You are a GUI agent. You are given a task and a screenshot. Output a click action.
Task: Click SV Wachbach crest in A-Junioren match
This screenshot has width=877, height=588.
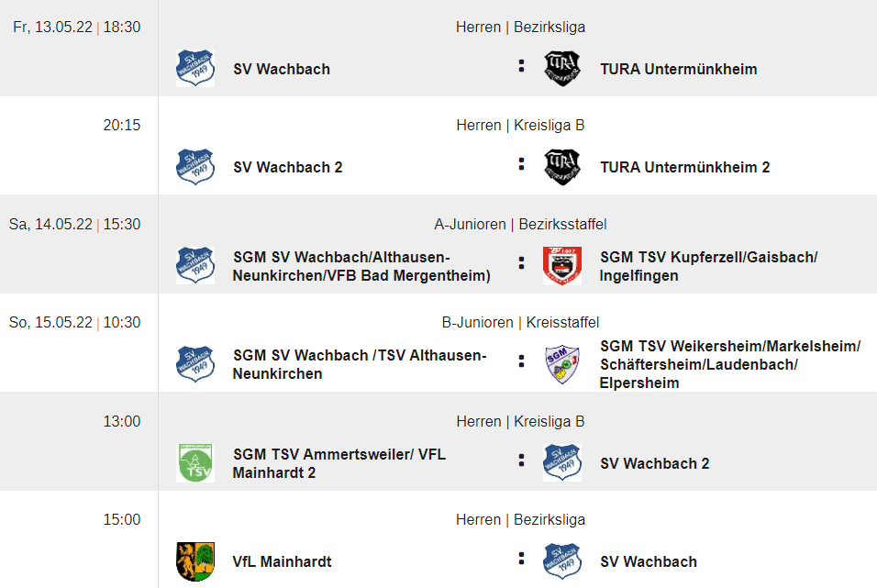coord(195,266)
